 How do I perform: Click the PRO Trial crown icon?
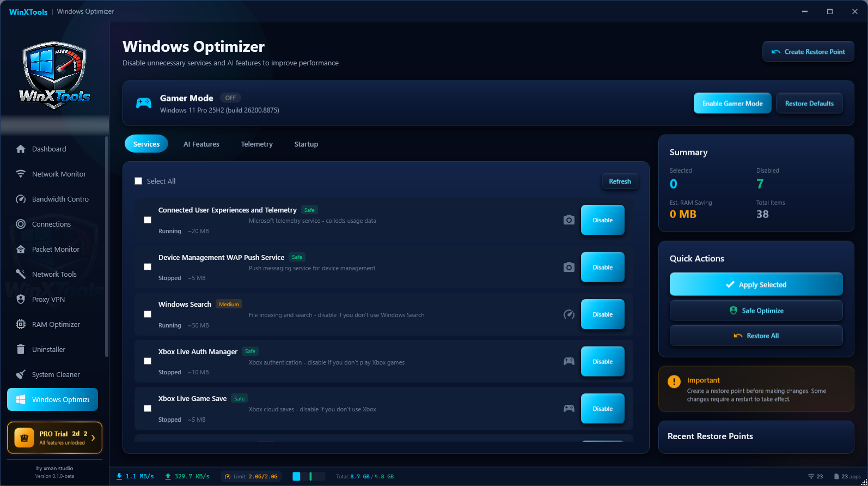[24, 438]
